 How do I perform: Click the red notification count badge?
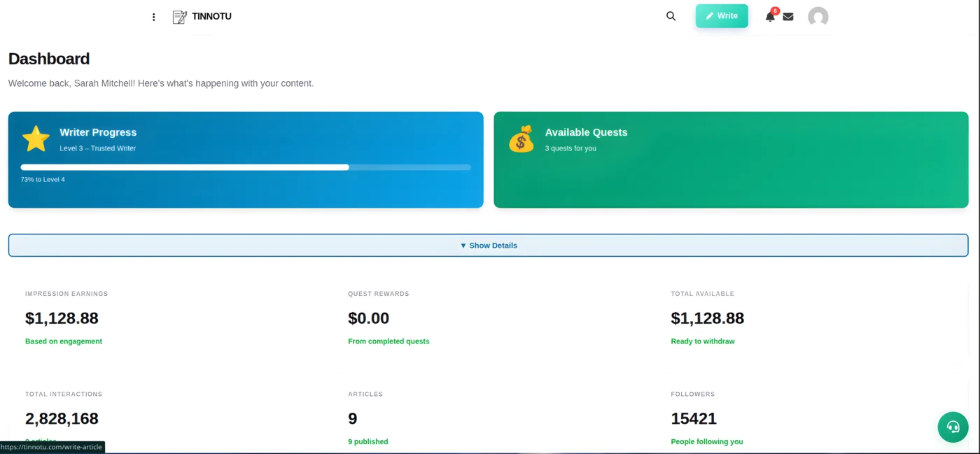[775, 11]
